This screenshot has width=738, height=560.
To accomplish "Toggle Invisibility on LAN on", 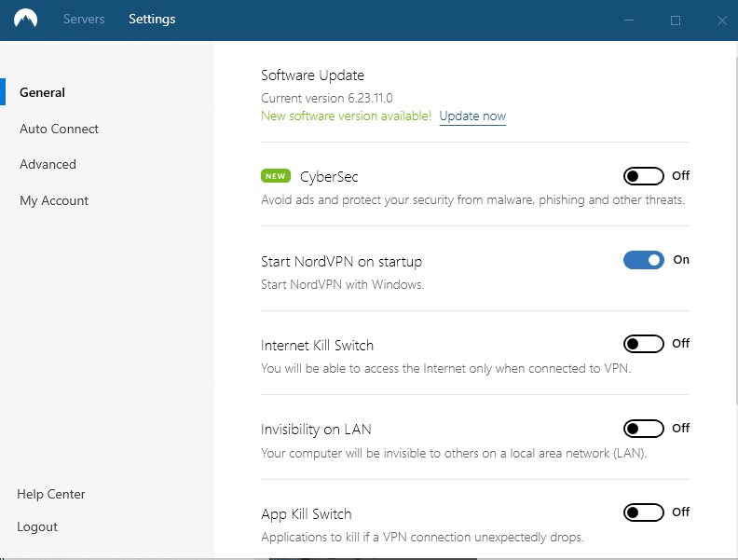I will (643, 429).
